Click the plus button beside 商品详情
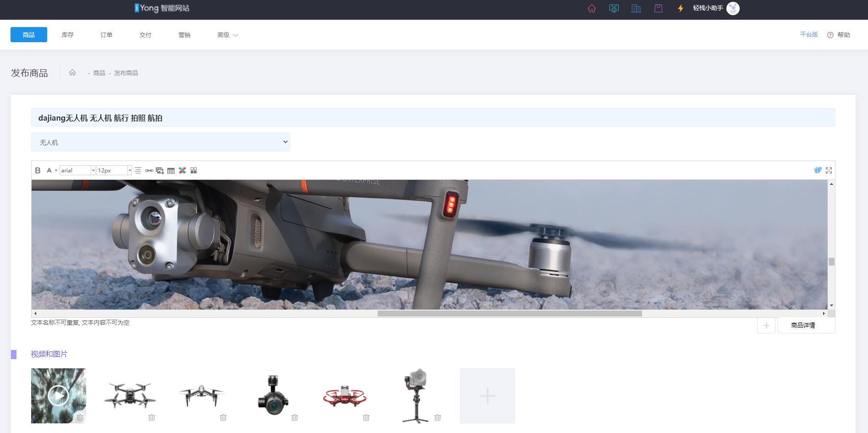868x433 pixels. pos(766,325)
